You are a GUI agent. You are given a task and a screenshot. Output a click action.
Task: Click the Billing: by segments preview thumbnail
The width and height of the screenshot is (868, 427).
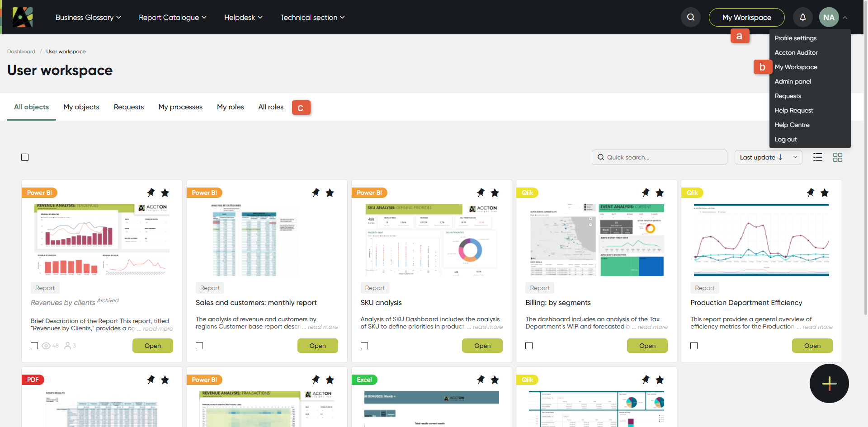point(597,240)
